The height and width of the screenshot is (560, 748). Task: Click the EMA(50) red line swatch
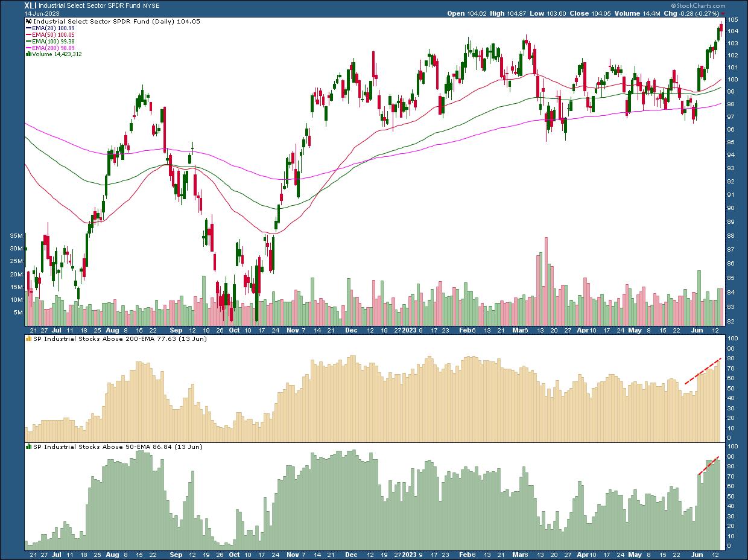click(x=28, y=36)
